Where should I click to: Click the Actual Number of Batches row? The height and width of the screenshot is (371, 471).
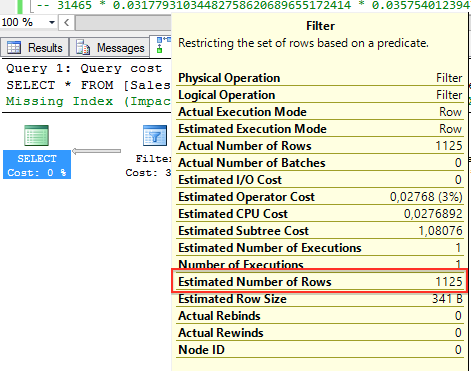(320, 163)
